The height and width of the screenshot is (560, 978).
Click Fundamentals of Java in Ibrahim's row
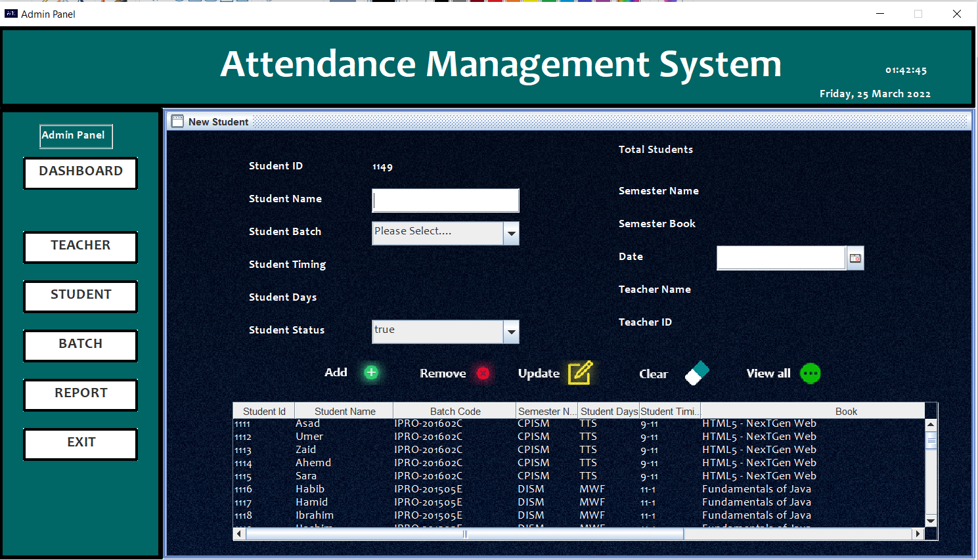(812, 515)
